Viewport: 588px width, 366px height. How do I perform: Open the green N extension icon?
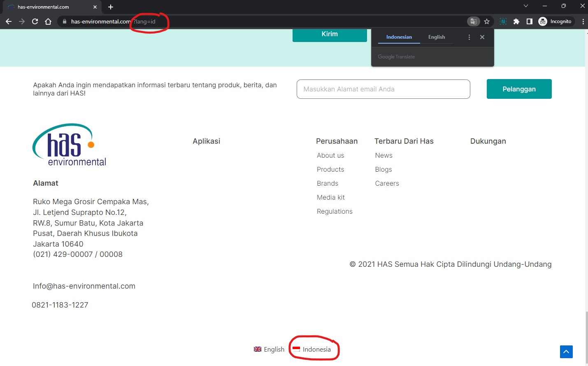pos(503,21)
